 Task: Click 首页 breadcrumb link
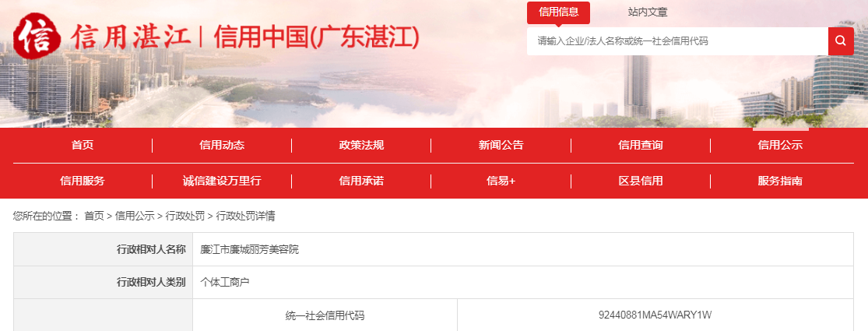point(93,216)
